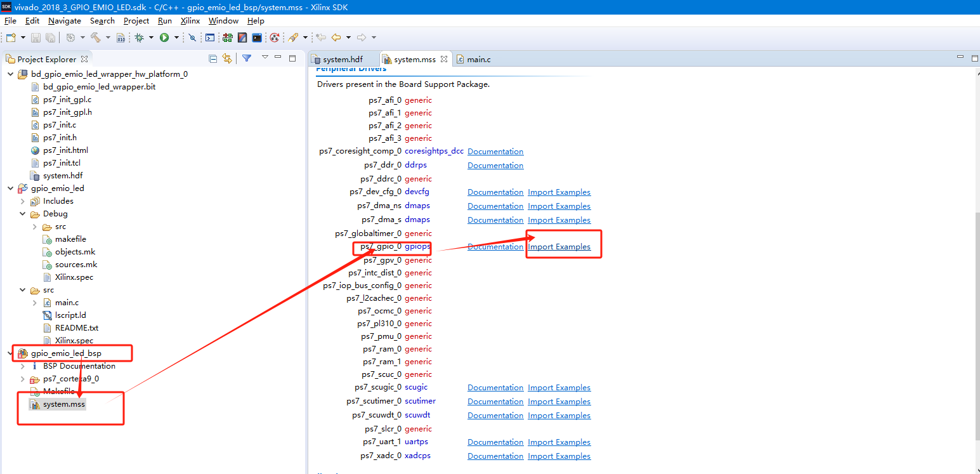Minimize the Project Explorer panel

pyautogui.click(x=278, y=57)
